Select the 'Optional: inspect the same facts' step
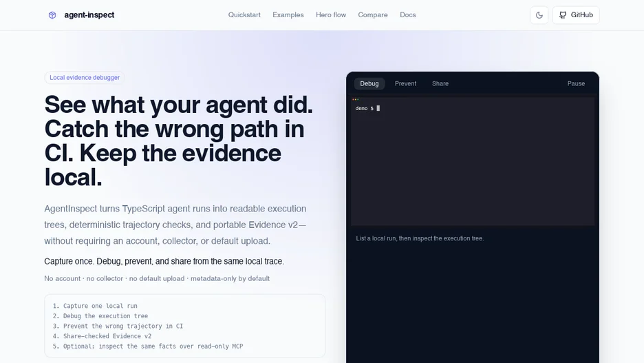644x363 pixels. pyautogui.click(x=148, y=346)
